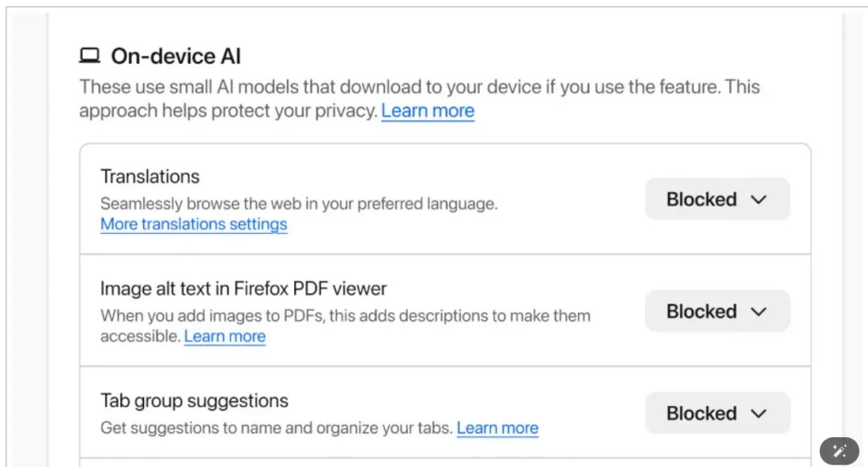Click the chevron arrow for Image alt text
The width and height of the screenshot is (868, 467).
pos(759,311)
